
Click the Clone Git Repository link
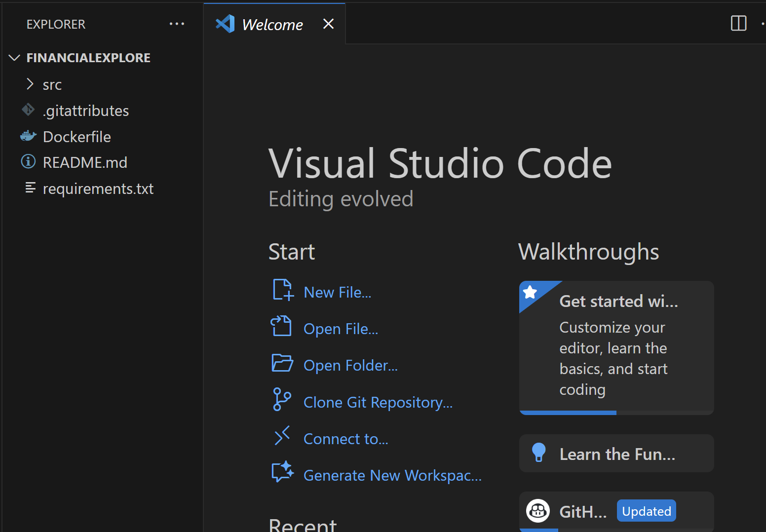[x=378, y=402]
